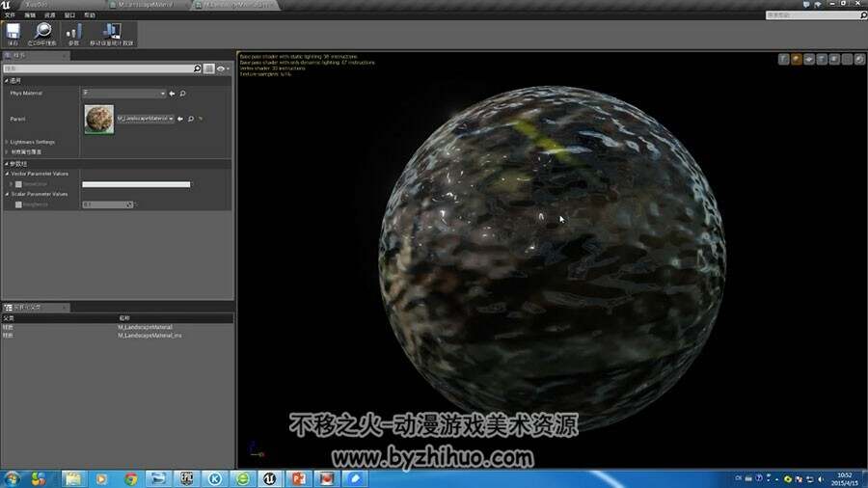Open the tutorials graduation cap icon
Viewport: 868px width, 488px height.
coord(818,4)
